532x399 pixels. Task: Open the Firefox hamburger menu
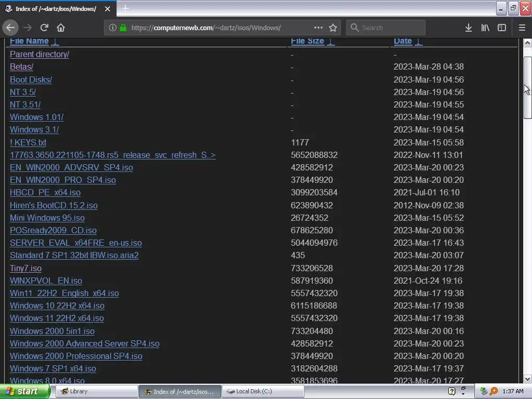tap(522, 28)
